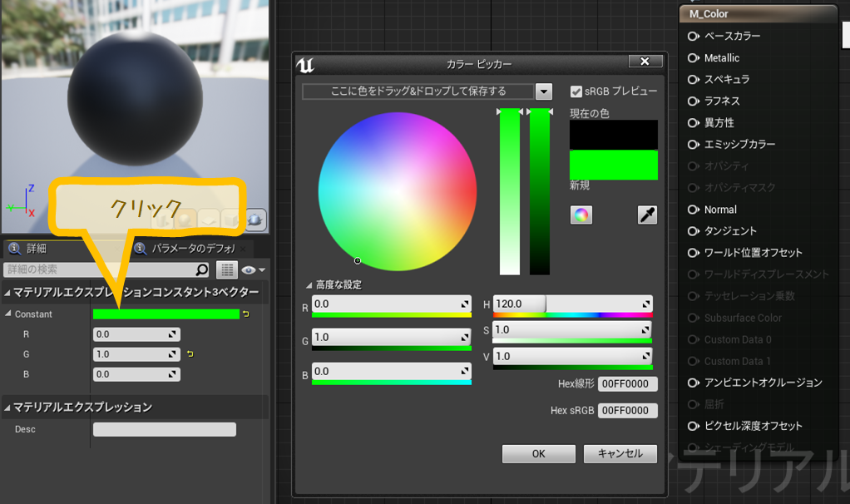Viewport: 850px width, 504px height.
Task: Click the ラフネス input pin
Action: [694, 101]
